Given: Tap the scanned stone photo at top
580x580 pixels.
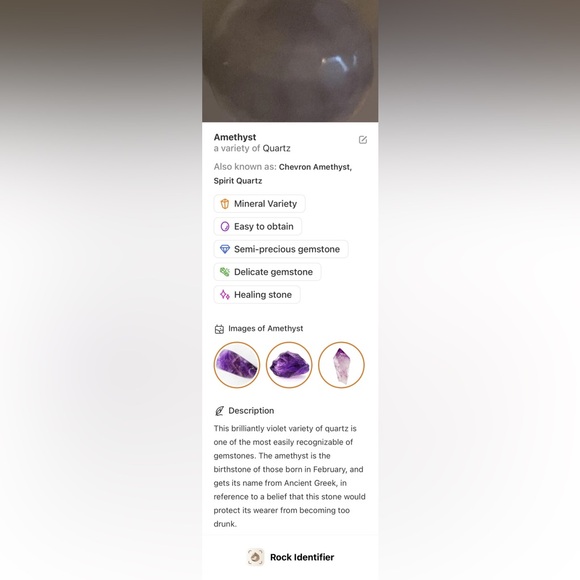Looking at the screenshot, I should pyautogui.click(x=290, y=61).
